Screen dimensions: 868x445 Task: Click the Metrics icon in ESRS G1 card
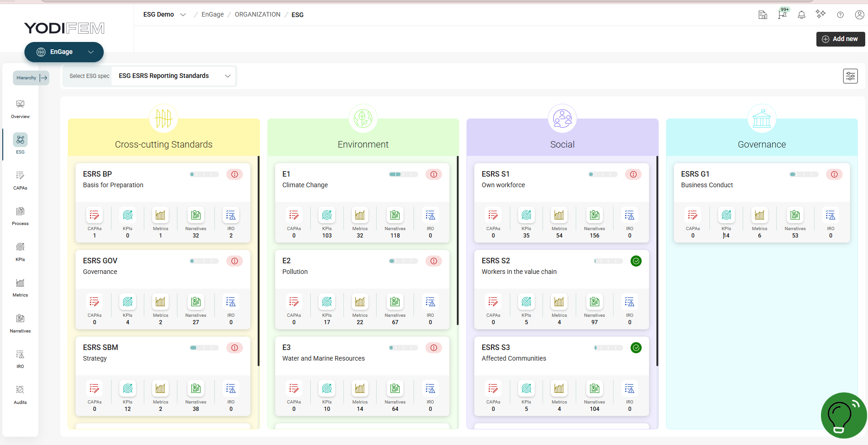pos(759,215)
